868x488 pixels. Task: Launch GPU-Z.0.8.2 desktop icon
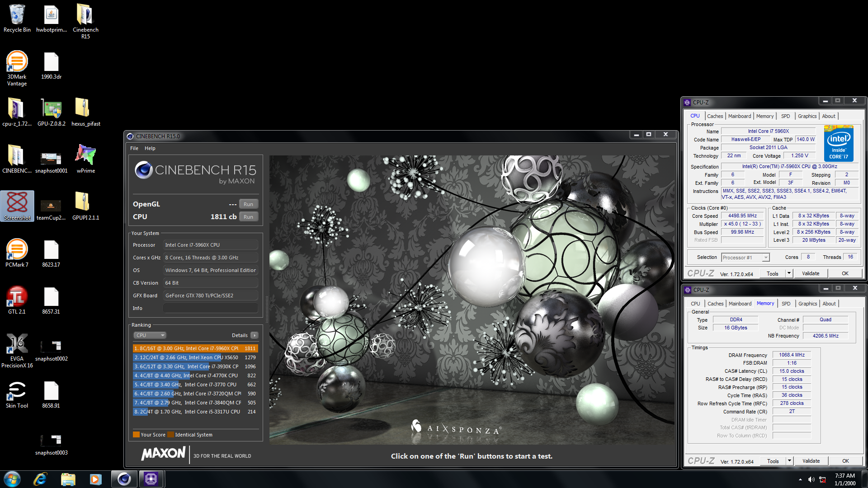pyautogui.click(x=51, y=112)
